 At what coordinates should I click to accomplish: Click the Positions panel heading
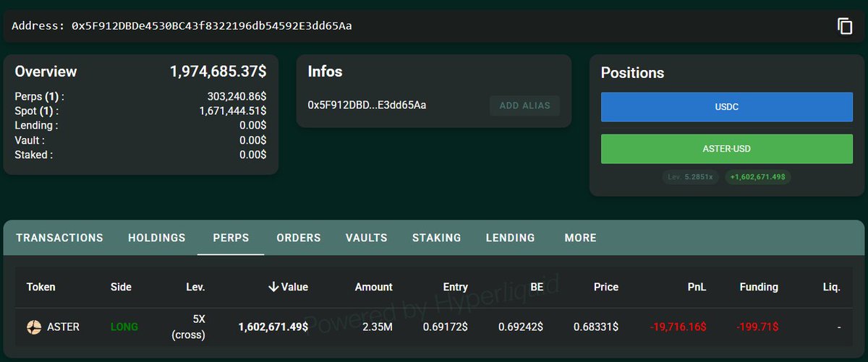632,73
